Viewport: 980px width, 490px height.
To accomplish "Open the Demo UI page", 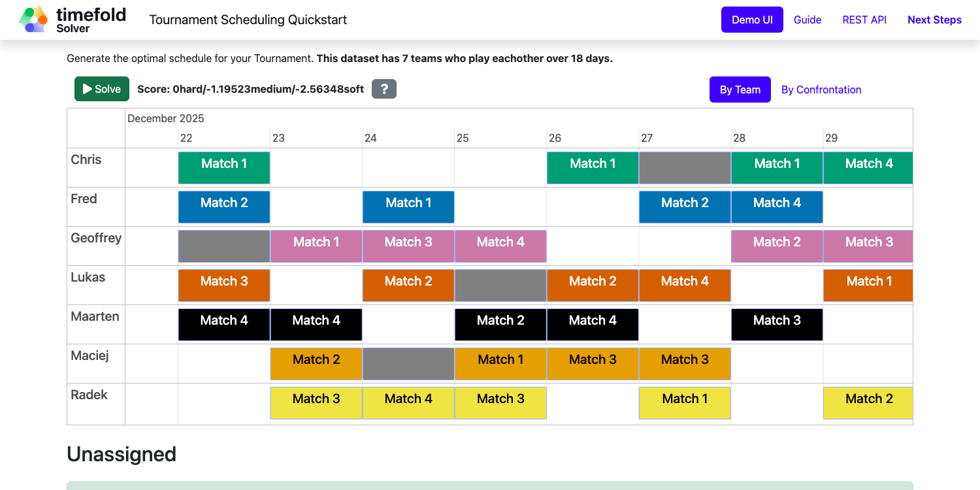I will point(752,20).
